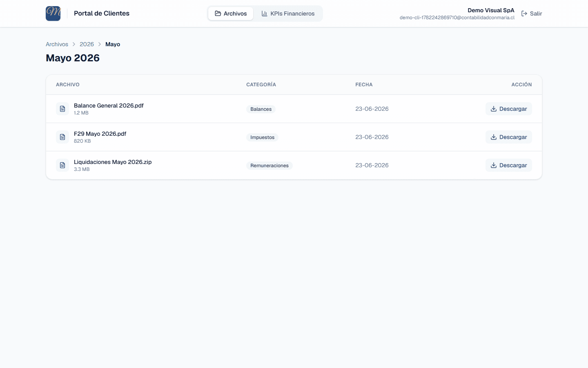Click the date in the Liquidaciones row
The height and width of the screenshot is (368, 588).
[372, 165]
